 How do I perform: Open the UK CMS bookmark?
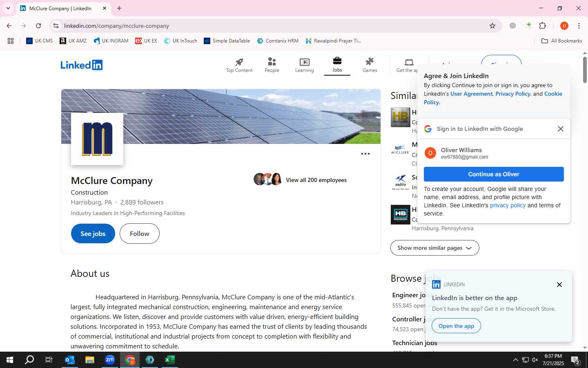(x=40, y=41)
